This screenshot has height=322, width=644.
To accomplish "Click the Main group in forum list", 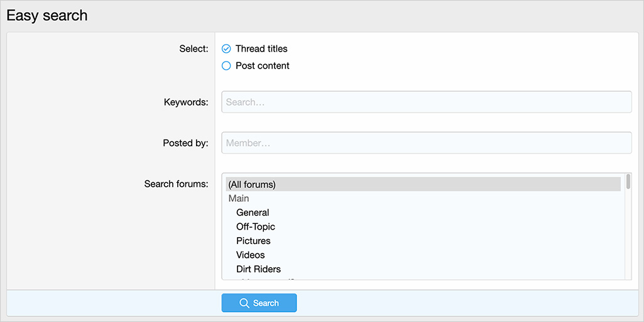I will (x=239, y=198).
